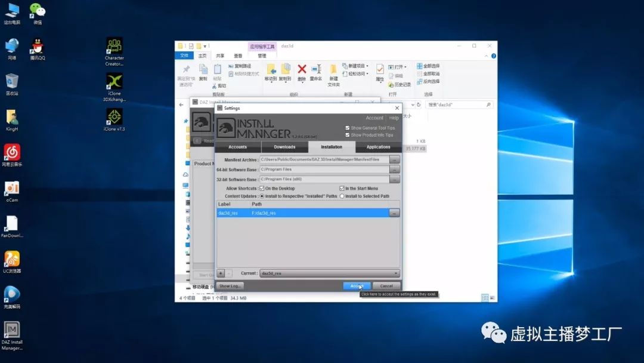Click the Account link in Settings header

tap(374, 118)
